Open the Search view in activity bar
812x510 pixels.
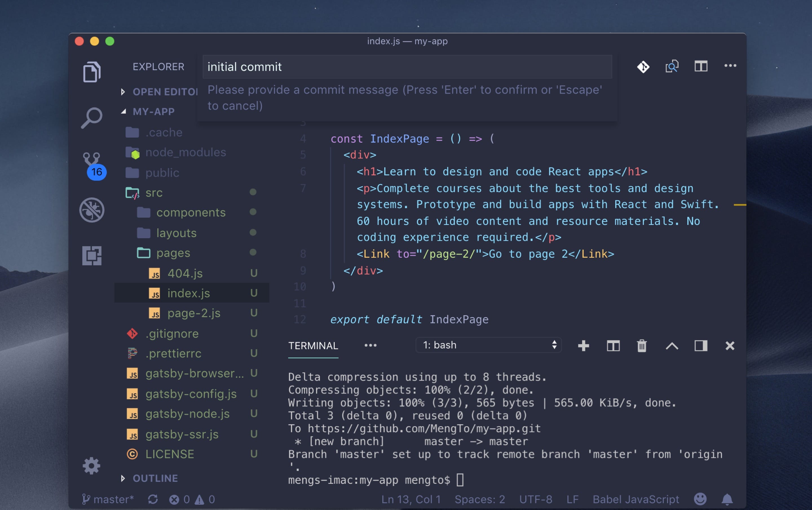point(92,118)
